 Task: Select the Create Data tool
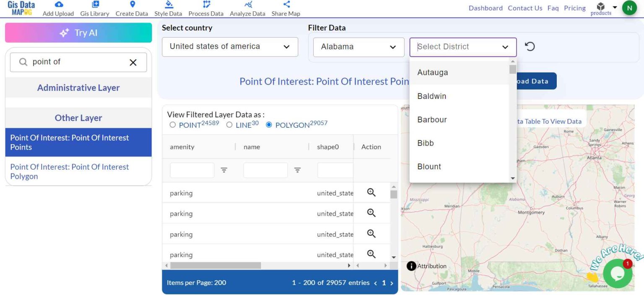tap(132, 8)
